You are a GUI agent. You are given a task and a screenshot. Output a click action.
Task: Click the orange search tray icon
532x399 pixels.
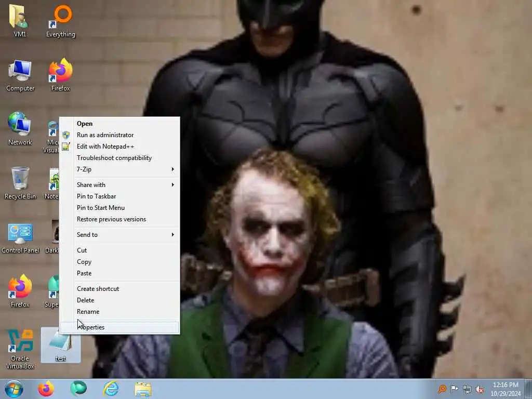click(x=442, y=389)
